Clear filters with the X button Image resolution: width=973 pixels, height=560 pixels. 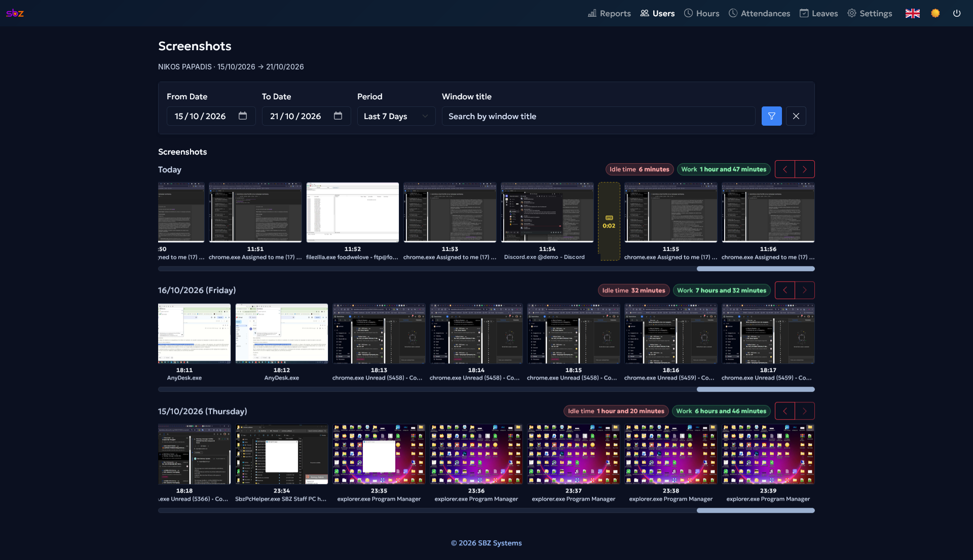(x=796, y=116)
